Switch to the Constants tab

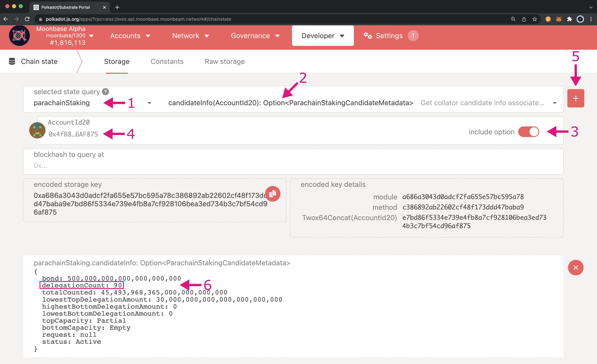pyautogui.click(x=167, y=62)
